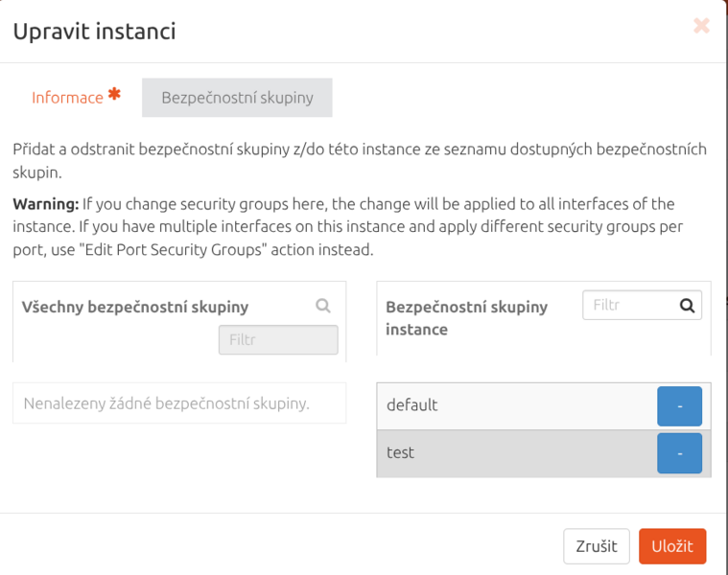Remove the default security group with minus
The image size is (728, 575).
pos(679,406)
